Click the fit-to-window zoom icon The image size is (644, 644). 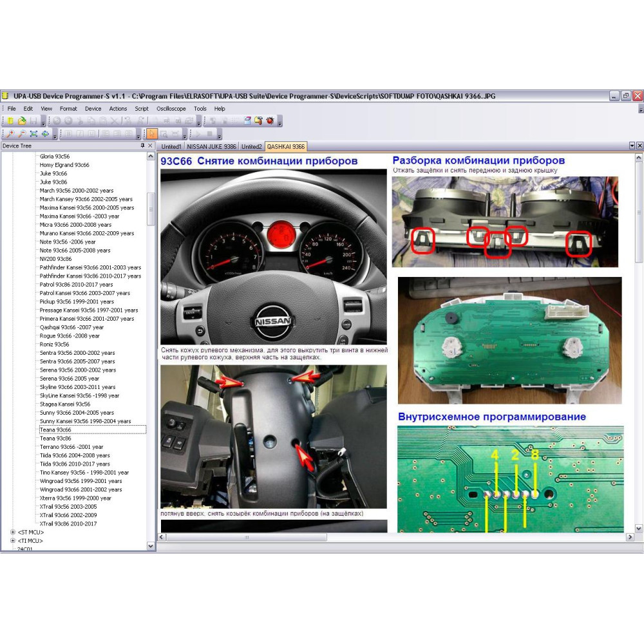click(x=33, y=133)
